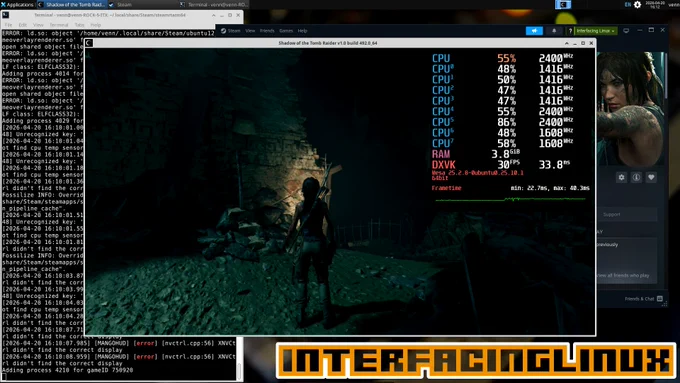680x383 pixels.
Task: Open the Tabs menu in Terminal
Action: click(x=79, y=25)
